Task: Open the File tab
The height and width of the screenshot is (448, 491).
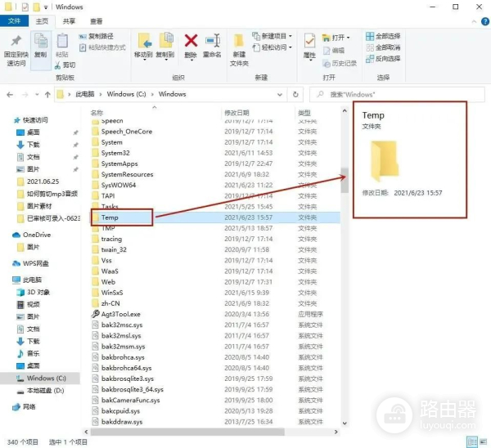Action: [x=15, y=21]
